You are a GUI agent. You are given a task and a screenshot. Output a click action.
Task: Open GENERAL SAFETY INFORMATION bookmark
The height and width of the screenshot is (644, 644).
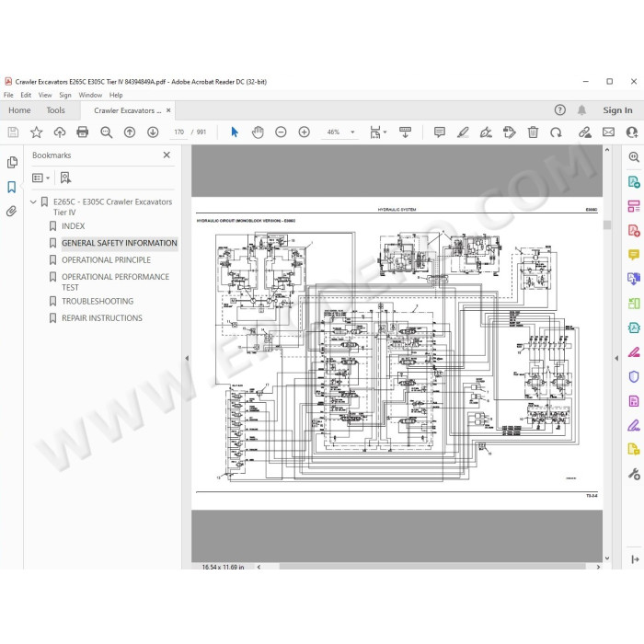[119, 243]
